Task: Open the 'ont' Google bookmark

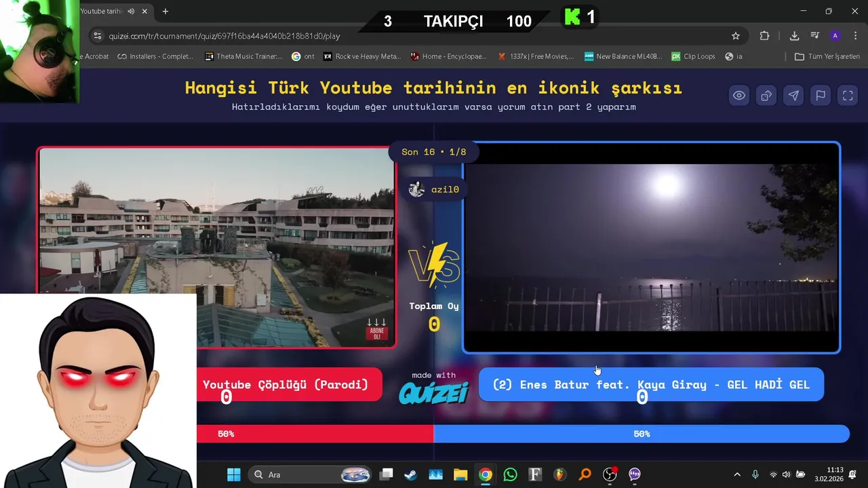Action: (x=303, y=56)
